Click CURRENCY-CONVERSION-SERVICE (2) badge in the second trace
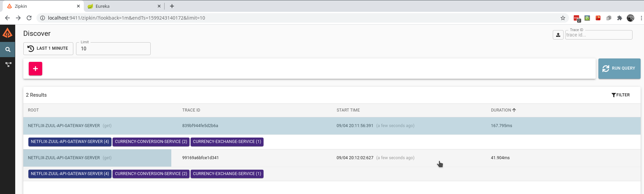 (x=151, y=174)
